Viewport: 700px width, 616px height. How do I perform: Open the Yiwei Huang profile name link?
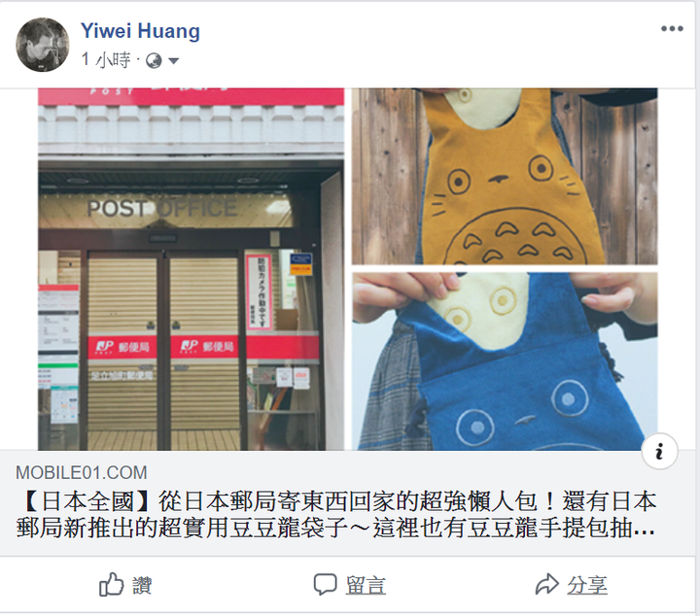140,31
